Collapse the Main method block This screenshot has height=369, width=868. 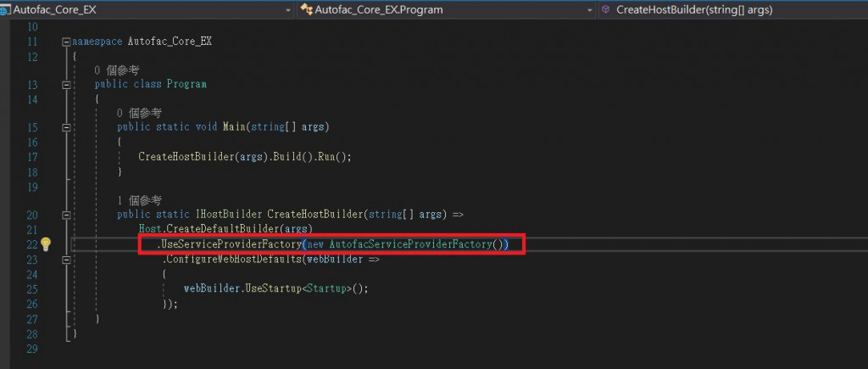66,127
